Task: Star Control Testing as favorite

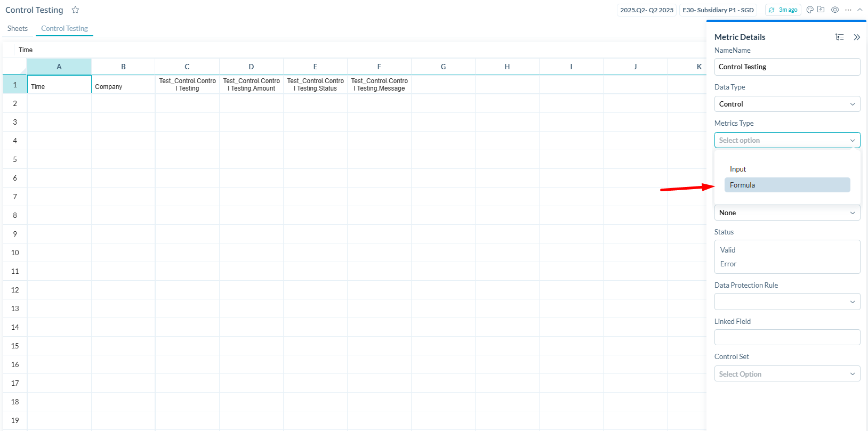Action: coord(75,10)
